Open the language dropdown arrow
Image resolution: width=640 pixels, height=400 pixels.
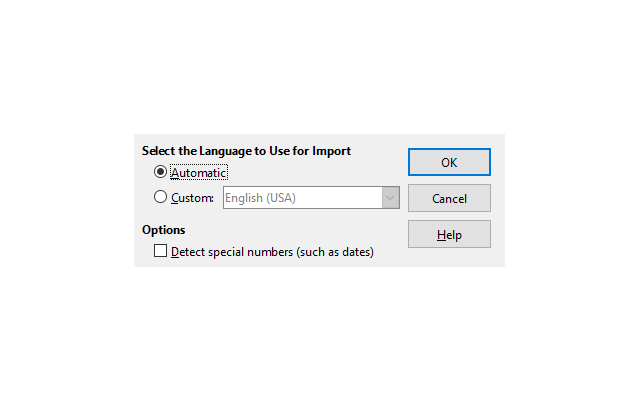tap(391, 198)
